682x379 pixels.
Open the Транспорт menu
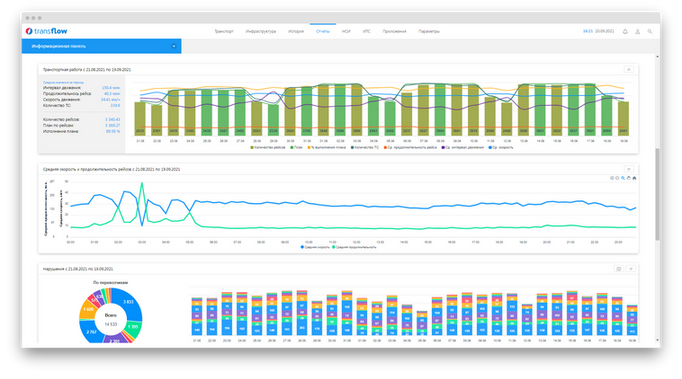[x=224, y=31]
